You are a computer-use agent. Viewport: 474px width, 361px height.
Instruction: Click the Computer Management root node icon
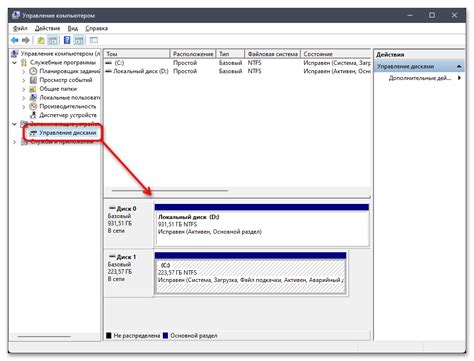(15, 53)
